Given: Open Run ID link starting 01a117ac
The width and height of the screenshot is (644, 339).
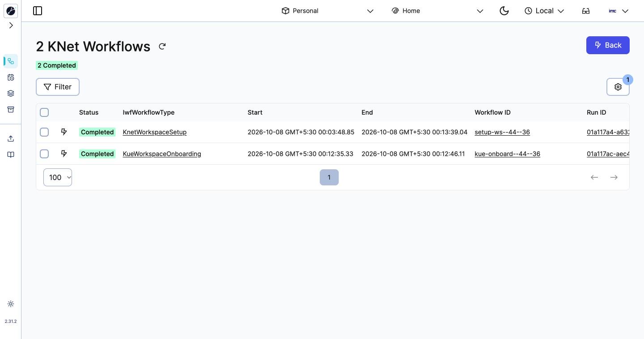Looking at the screenshot, I should 608,154.
